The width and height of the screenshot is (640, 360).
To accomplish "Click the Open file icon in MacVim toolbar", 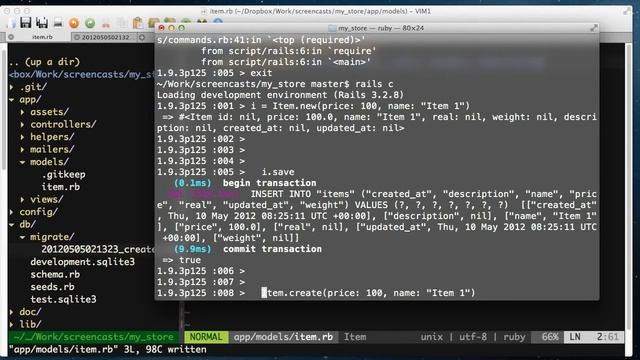I will [x=12, y=23].
